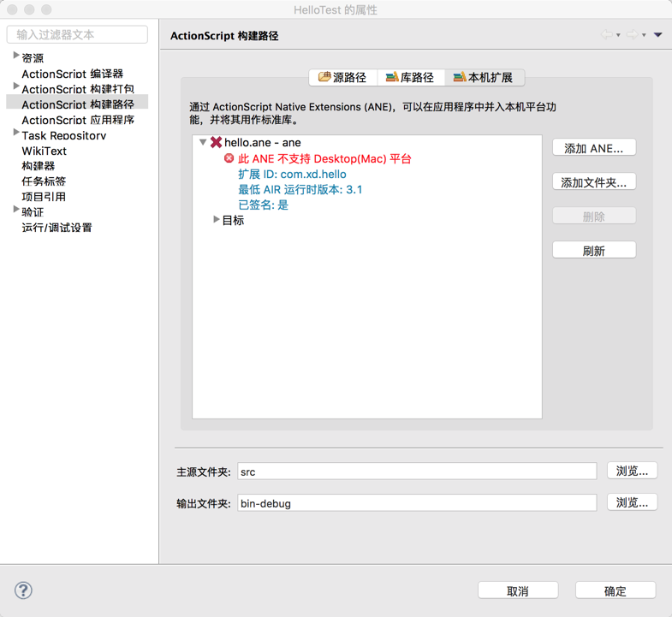672x617 pixels.
Task: Open the help question mark icon
Action: pyautogui.click(x=23, y=590)
